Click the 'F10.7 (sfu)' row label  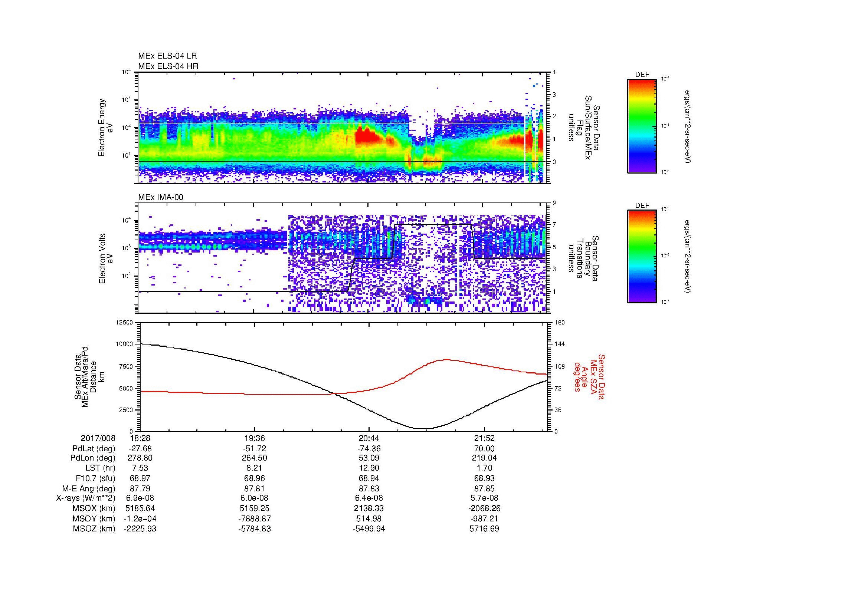pyautogui.click(x=95, y=478)
